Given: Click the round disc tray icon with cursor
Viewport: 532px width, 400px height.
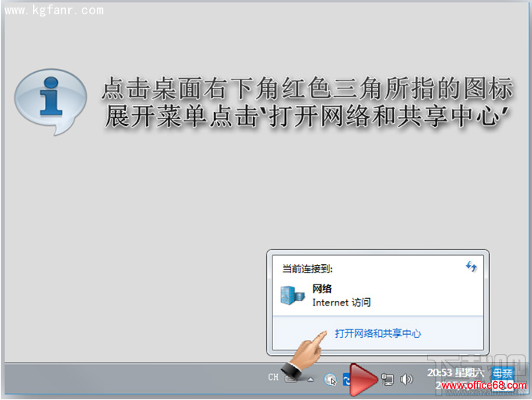Looking at the screenshot, I should click(330, 379).
